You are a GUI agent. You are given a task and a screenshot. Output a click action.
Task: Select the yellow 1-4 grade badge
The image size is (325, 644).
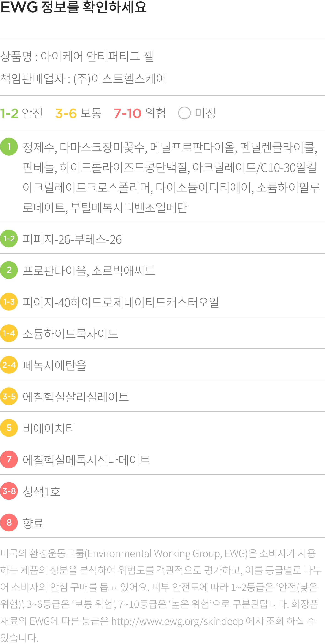click(x=9, y=333)
